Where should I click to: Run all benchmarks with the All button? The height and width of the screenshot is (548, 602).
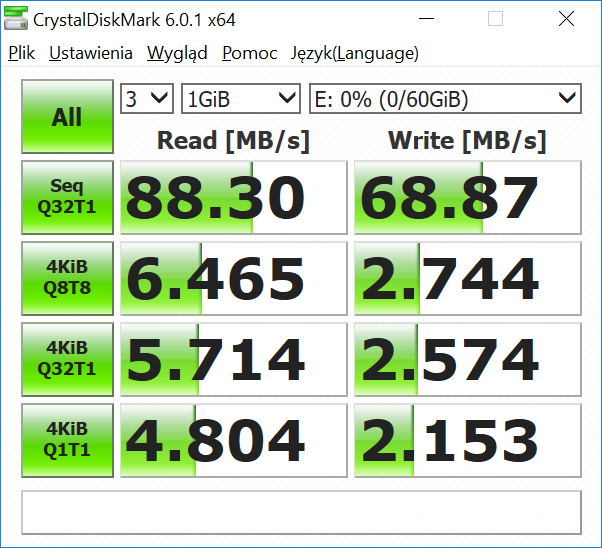[x=67, y=117]
